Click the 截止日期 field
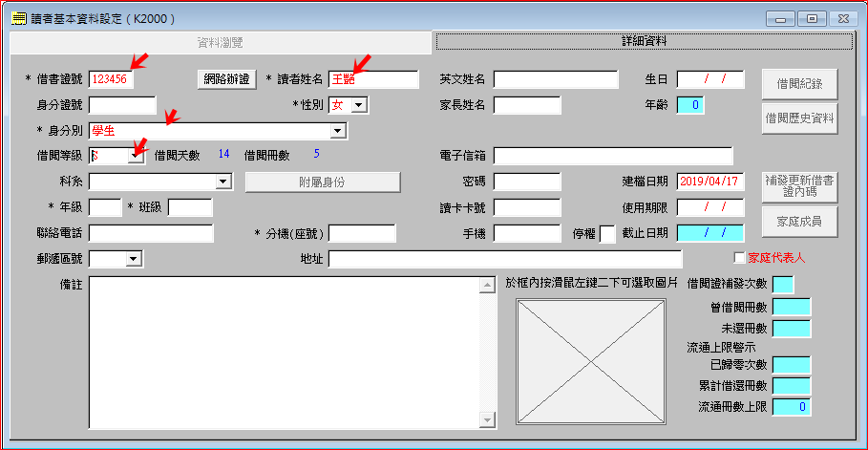868x450 pixels. tap(710, 233)
